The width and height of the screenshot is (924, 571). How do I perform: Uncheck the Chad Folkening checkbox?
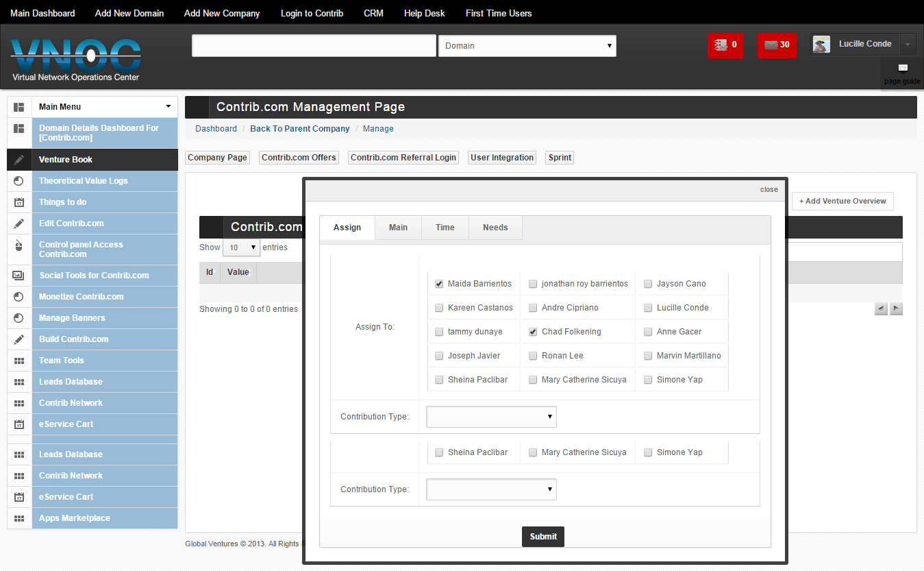533,332
